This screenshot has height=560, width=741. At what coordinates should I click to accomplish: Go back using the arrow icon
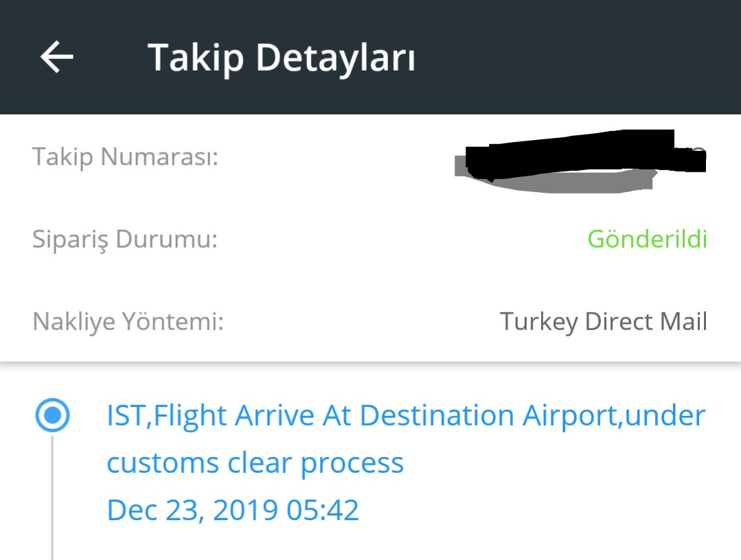(57, 57)
